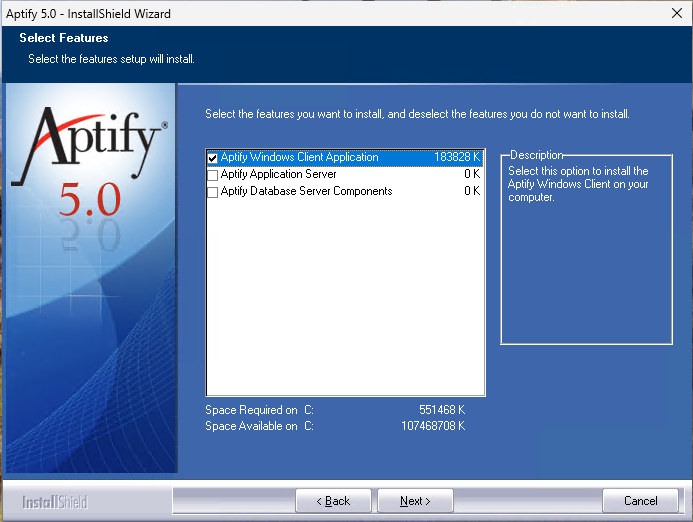The width and height of the screenshot is (693, 522).
Task: Check the Aptify Application Server checkbox
Action: point(213,175)
